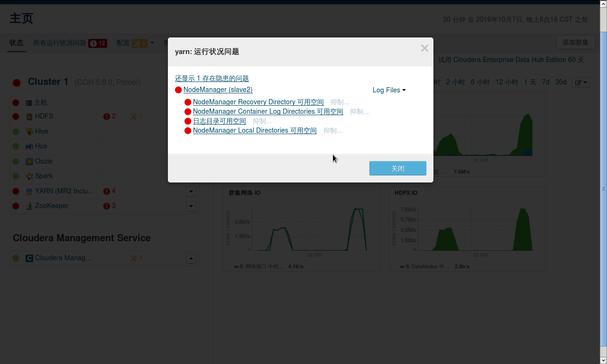Open the Hue service
This screenshot has height=364, width=607.
(41, 146)
